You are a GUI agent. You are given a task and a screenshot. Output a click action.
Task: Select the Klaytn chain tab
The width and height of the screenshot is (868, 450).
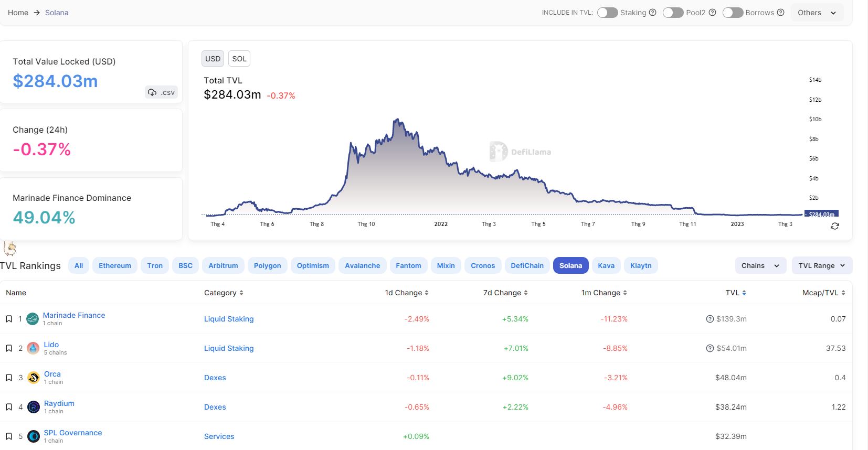(641, 265)
